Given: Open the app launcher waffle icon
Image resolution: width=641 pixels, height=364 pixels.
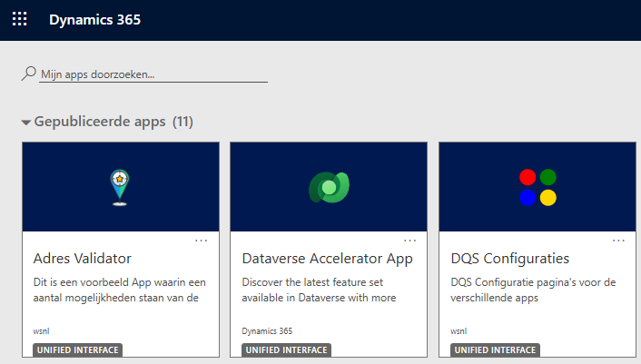Looking at the screenshot, I should pos(19,19).
